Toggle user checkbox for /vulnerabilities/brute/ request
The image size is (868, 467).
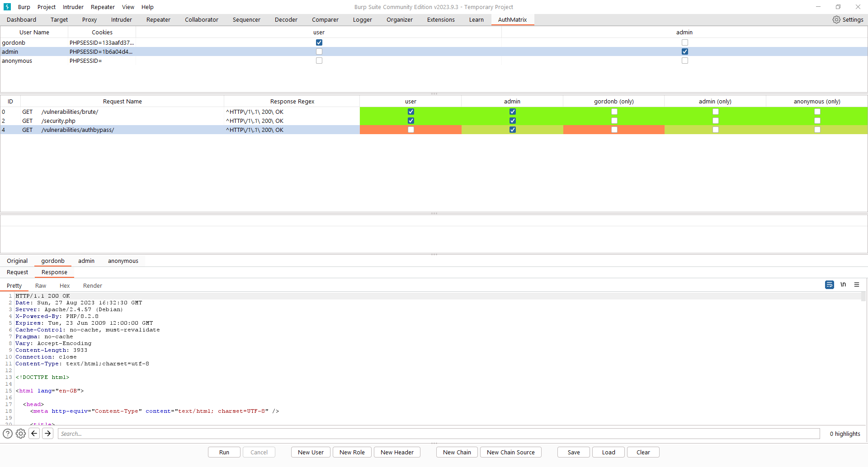coord(411,112)
